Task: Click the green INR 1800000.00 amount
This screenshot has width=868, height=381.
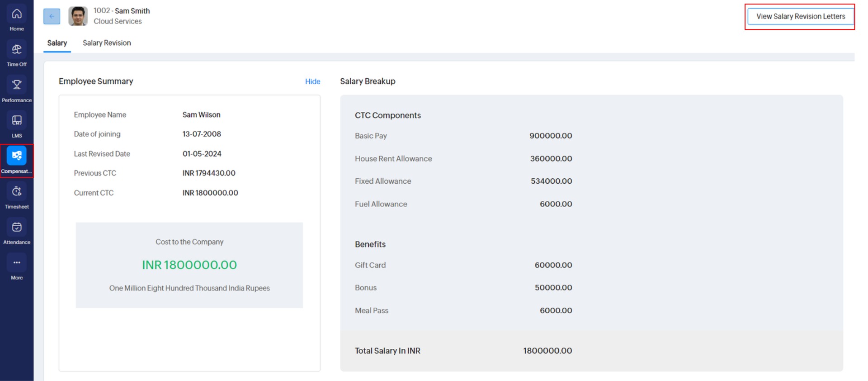Action: (x=189, y=265)
